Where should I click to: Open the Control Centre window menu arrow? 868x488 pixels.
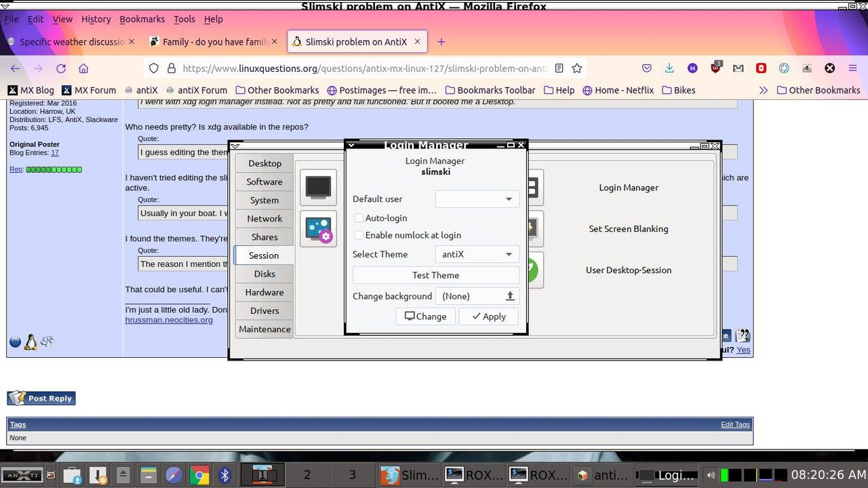tap(234, 146)
